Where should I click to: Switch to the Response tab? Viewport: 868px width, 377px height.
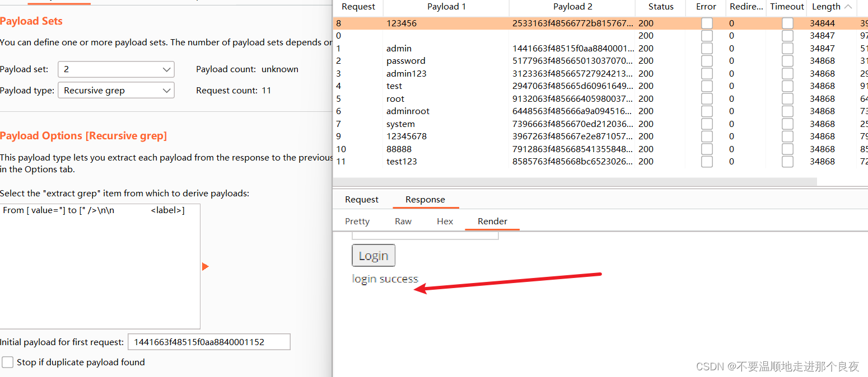(x=425, y=200)
